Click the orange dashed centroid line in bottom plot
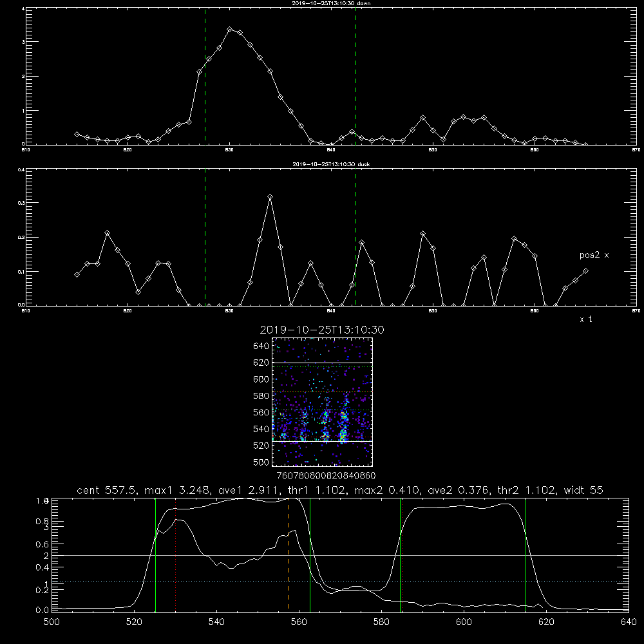Screen dimensions: 644x644 point(289,554)
